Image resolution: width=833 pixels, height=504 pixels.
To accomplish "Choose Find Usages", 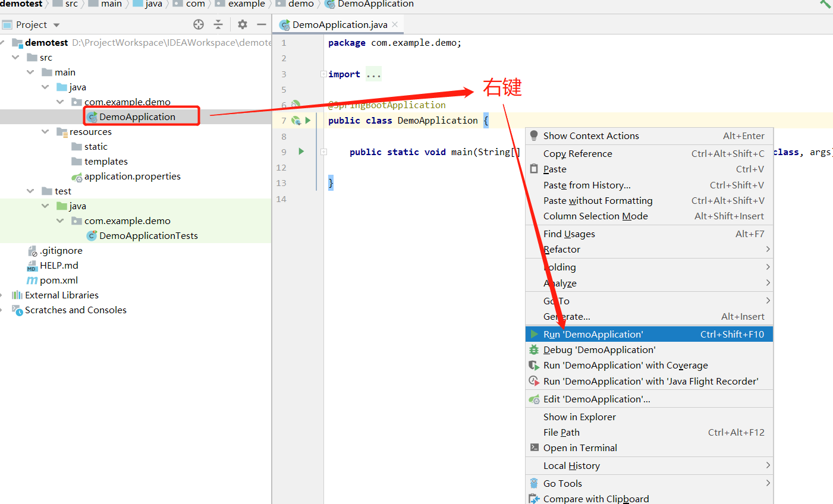I will pyautogui.click(x=649, y=234).
